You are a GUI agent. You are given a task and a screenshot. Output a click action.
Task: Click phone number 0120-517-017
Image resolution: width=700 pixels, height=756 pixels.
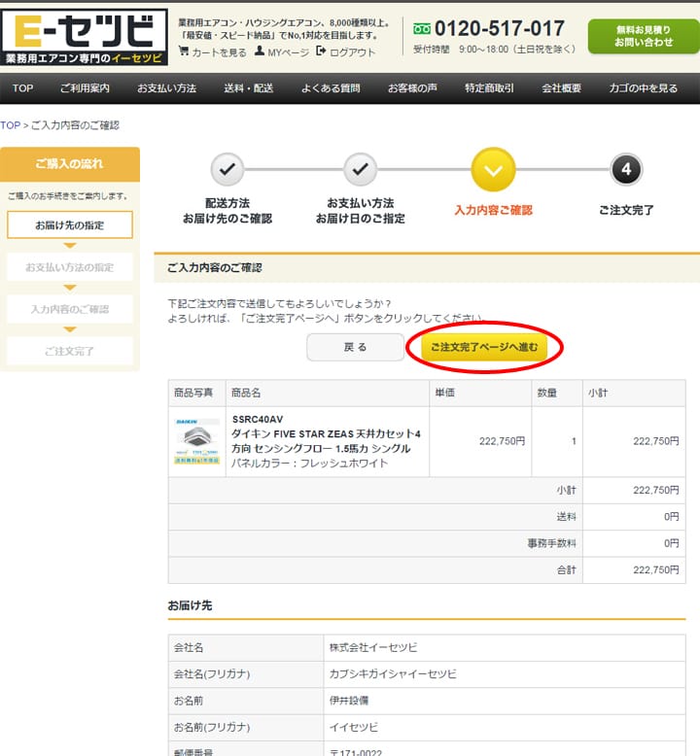pos(500,28)
